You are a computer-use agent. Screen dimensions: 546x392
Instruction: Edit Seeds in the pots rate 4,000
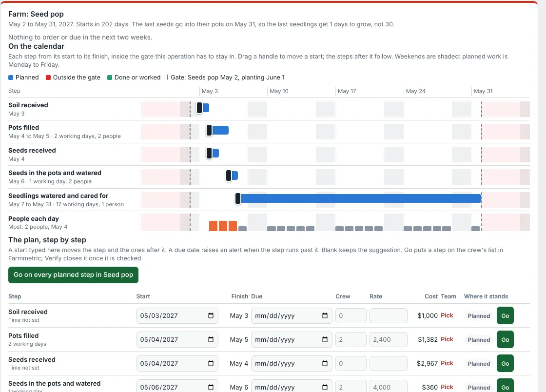click(388, 386)
